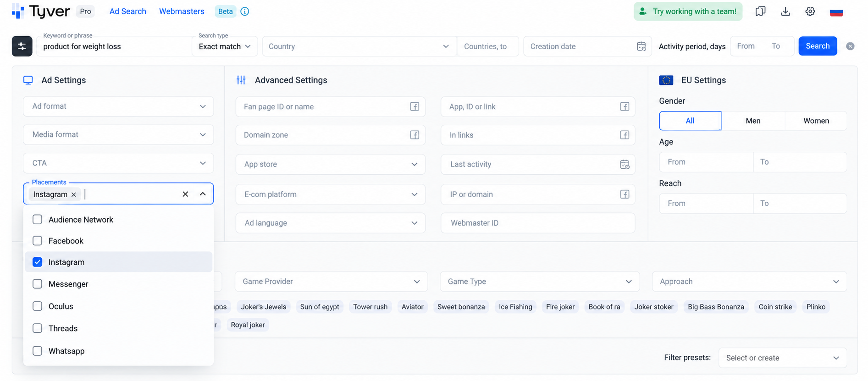Open the Webmasters tab
The height and width of the screenshot is (381, 868).
click(182, 11)
